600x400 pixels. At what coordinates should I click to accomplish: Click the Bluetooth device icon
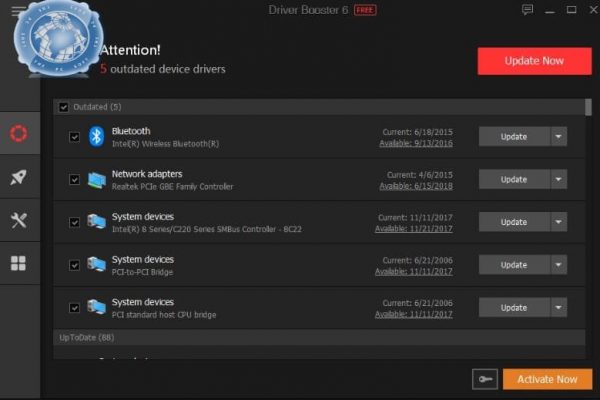96,136
